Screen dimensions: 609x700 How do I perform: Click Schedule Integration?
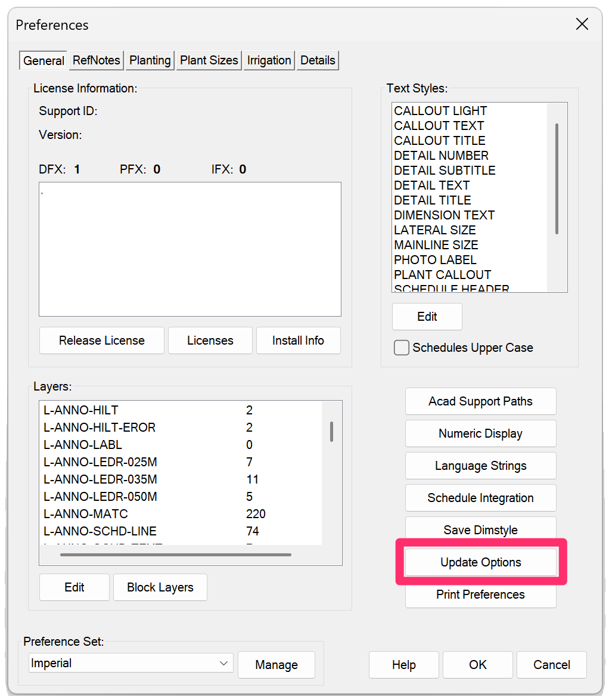[480, 498]
